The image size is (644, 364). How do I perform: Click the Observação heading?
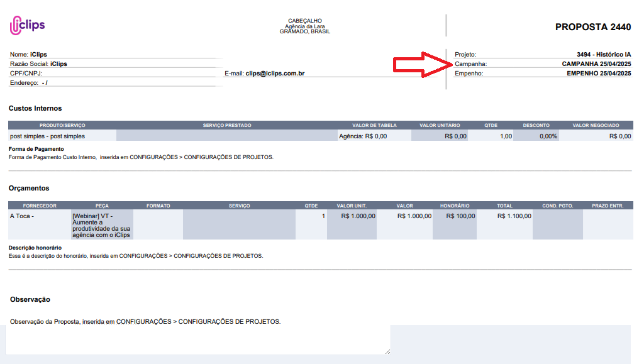point(30,300)
